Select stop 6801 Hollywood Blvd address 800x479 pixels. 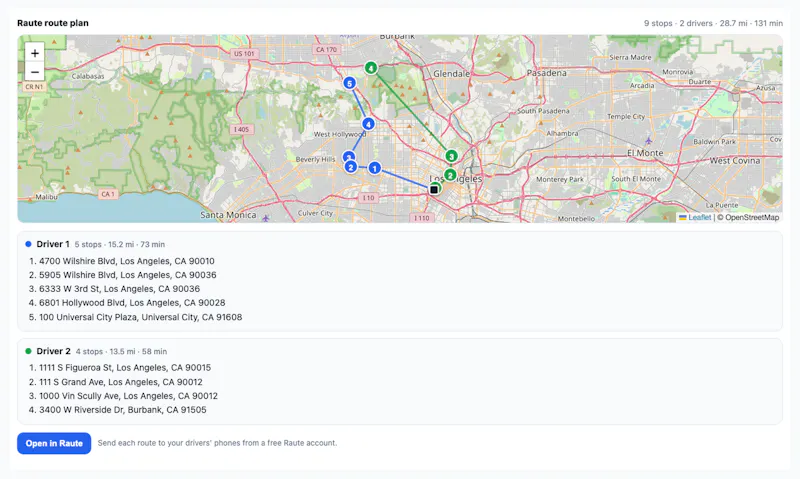click(132, 302)
